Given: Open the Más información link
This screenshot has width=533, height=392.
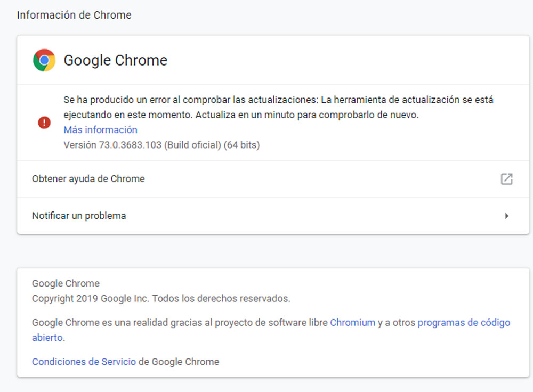Looking at the screenshot, I should 101,130.
